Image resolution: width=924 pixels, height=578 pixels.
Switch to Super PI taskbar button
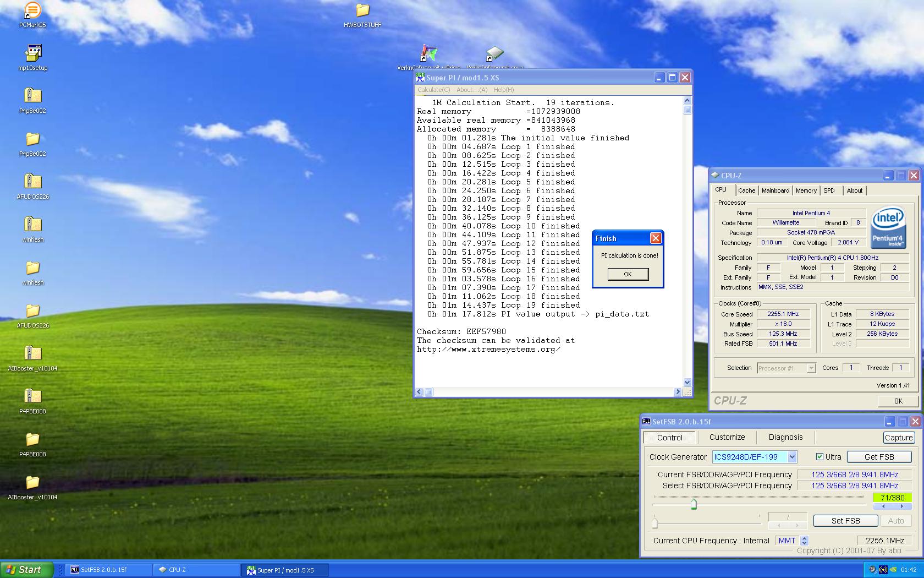pos(284,570)
